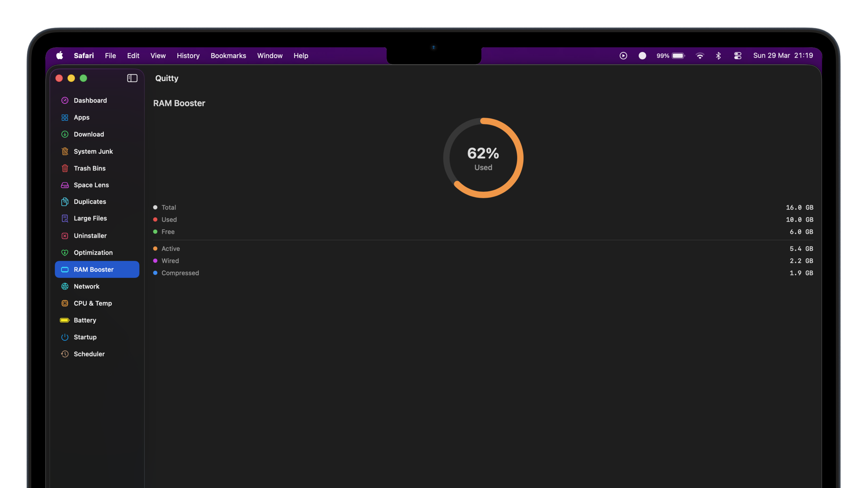
Task: Open macOS Control Center toggles
Action: [x=738, y=56]
